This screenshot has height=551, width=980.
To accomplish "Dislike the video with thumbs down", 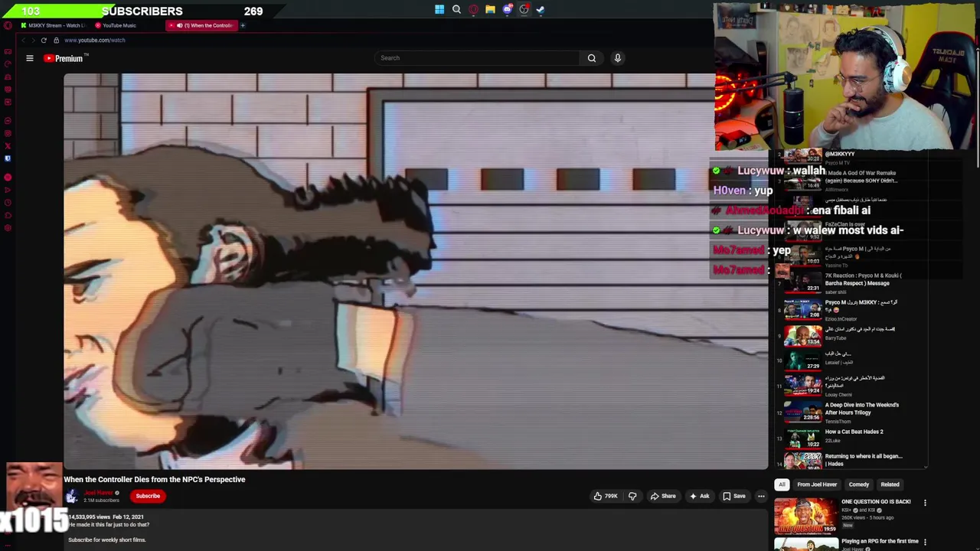I will pos(632,496).
